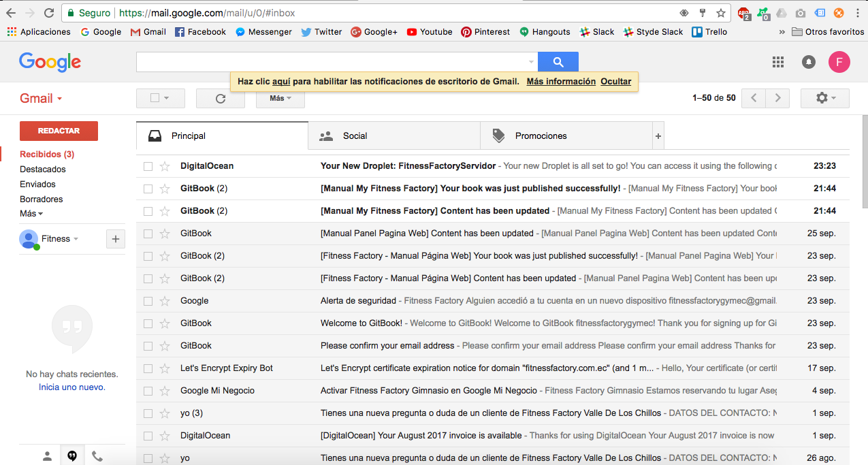Click the REDACTAR compose button
This screenshot has width=868, height=465.
(59, 131)
